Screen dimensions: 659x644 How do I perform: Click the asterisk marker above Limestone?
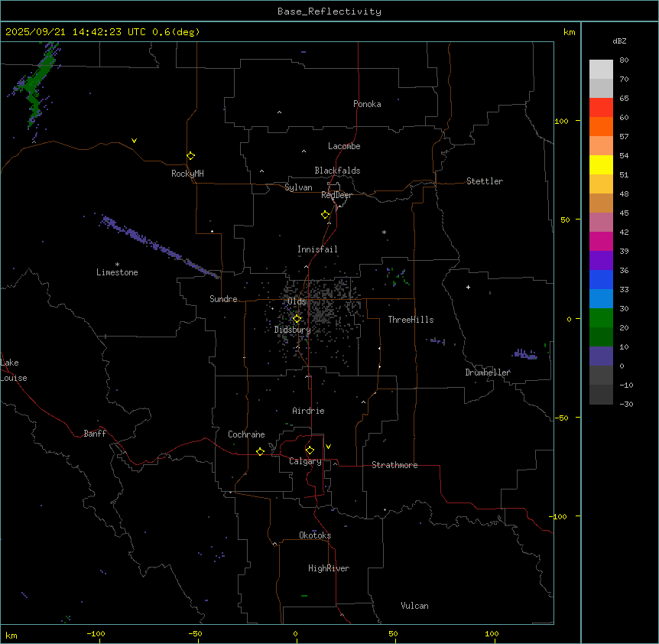pyautogui.click(x=117, y=264)
